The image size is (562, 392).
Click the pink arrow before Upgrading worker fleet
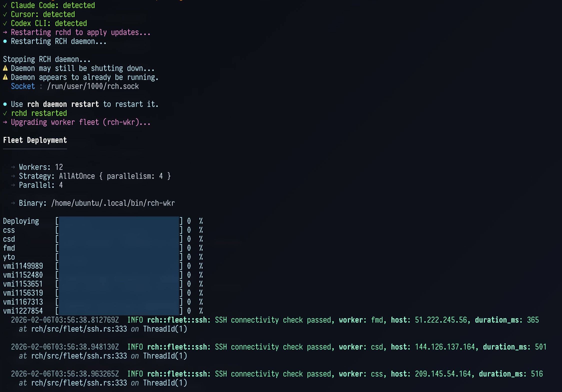[x=5, y=122]
